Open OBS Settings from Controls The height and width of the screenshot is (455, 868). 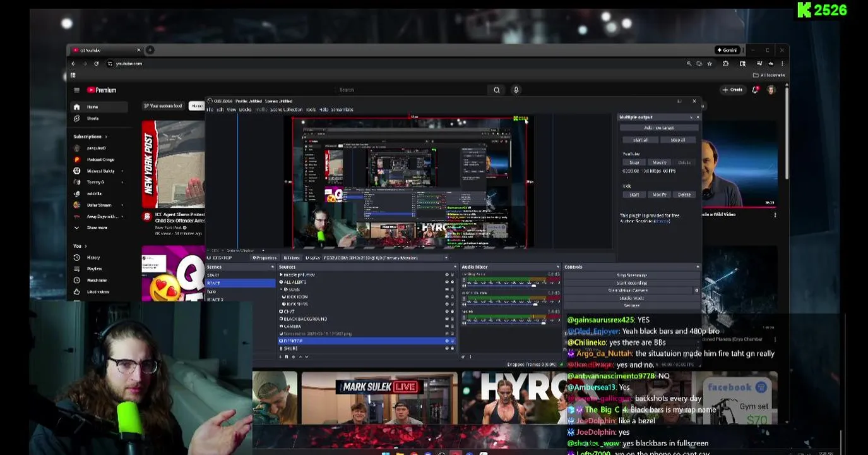tap(631, 306)
